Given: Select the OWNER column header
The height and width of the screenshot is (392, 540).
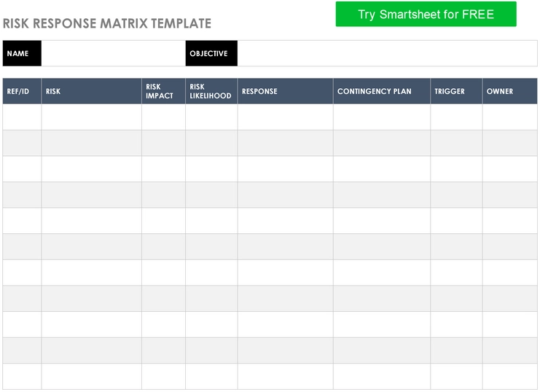Looking at the screenshot, I should pos(509,91).
